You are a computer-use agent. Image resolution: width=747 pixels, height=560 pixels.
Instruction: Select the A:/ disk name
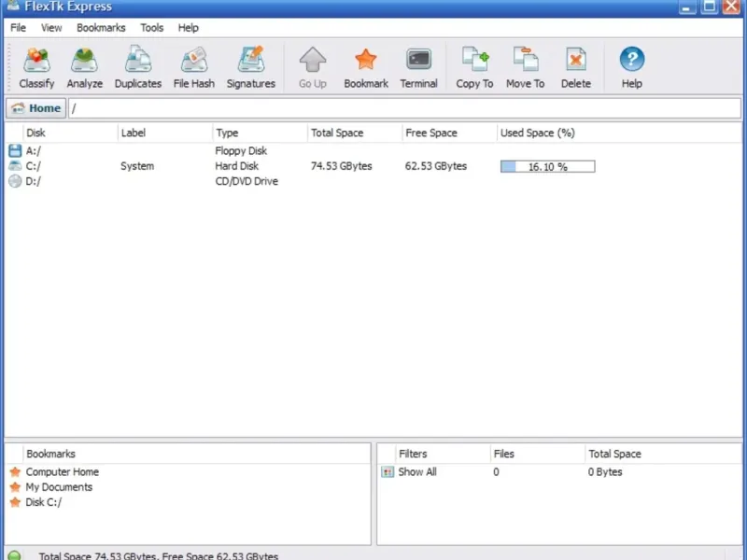tap(34, 151)
